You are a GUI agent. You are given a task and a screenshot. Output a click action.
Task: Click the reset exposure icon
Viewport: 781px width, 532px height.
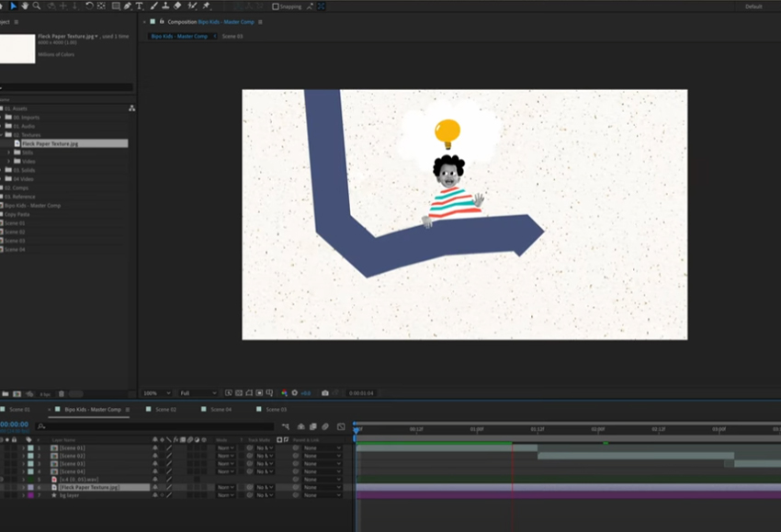[x=294, y=393]
